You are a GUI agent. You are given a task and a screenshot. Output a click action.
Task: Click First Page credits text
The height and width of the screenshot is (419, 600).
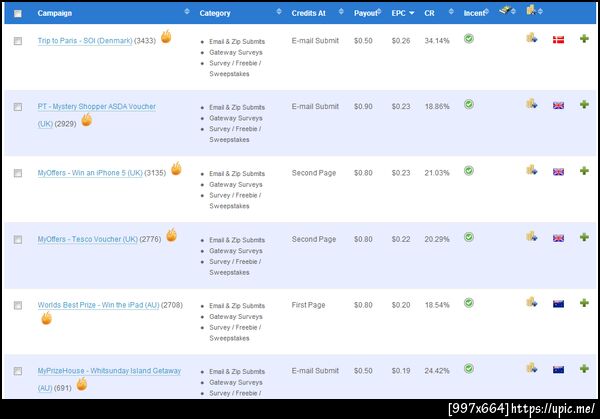pos(308,305)
